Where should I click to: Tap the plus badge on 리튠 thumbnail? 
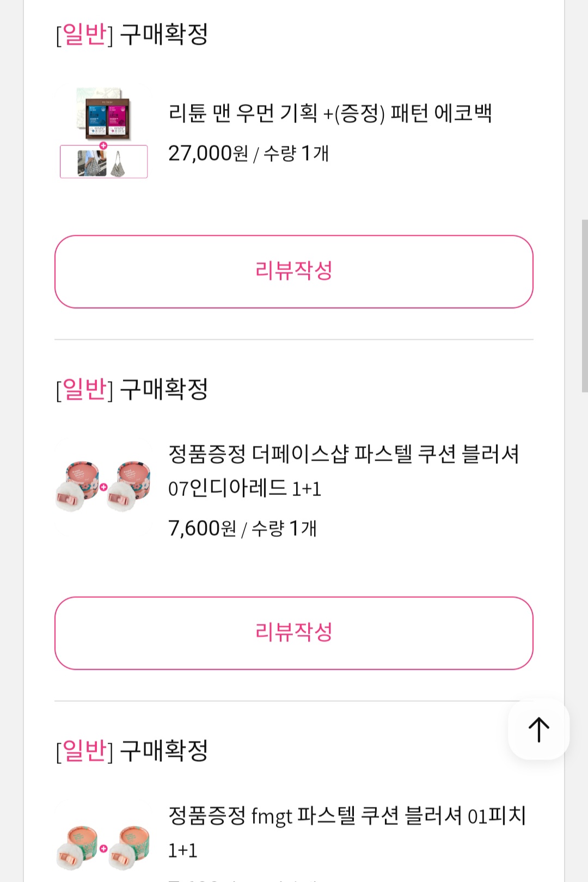point(103,145)
